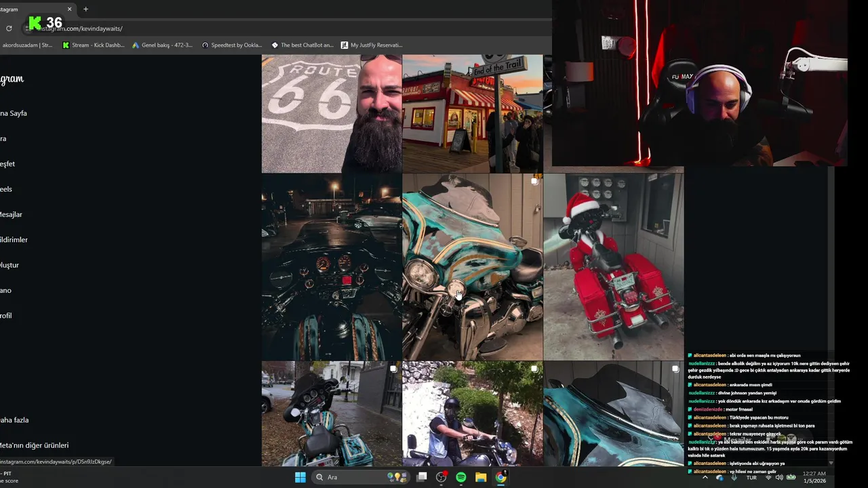The width and height of the screenshot is (868, 488).
Task: Open the 'akordsuzadam' bookmark
Action: (x=26, y=45)
